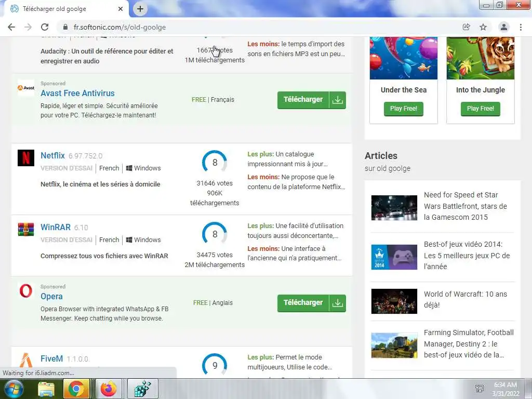
Task: Click the address bar URL
Action: pyautogui.click(x=119, y=27)
